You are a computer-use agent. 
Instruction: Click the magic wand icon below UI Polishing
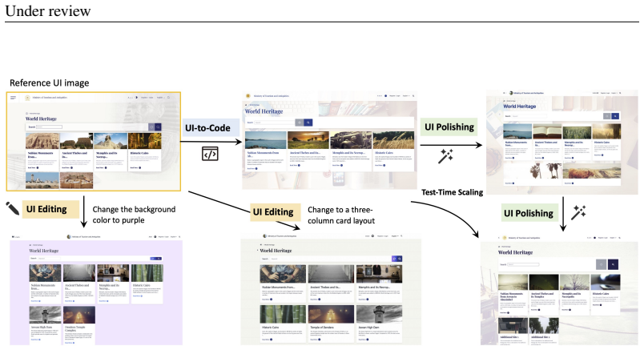point(445,156)
